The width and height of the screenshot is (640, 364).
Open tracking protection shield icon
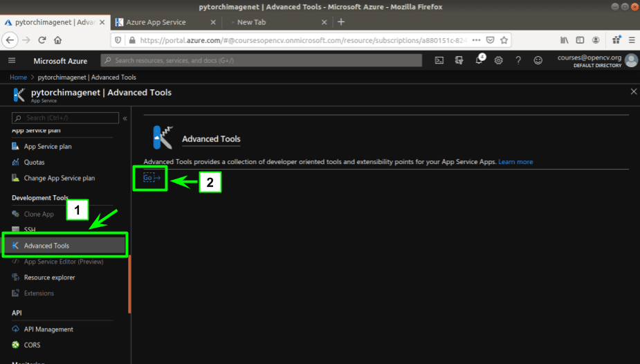point(118,40)
